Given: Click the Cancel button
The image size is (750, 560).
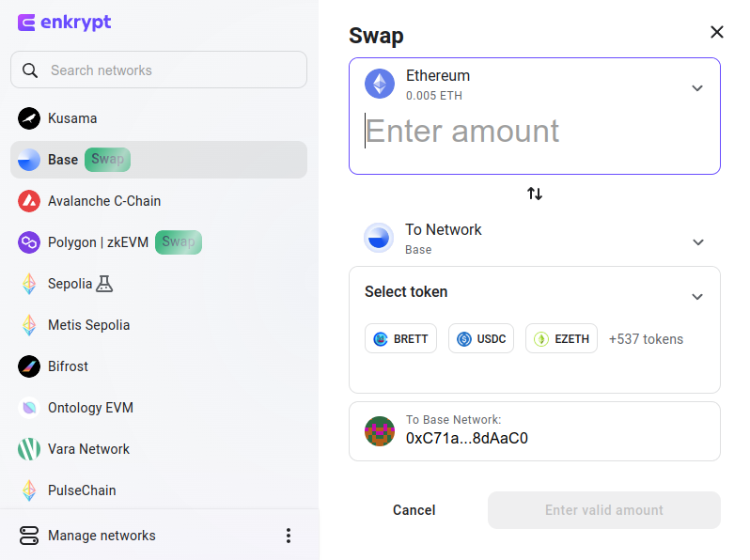Looking at the screenshot, I should pyautogui.click(x=414, y=510).
